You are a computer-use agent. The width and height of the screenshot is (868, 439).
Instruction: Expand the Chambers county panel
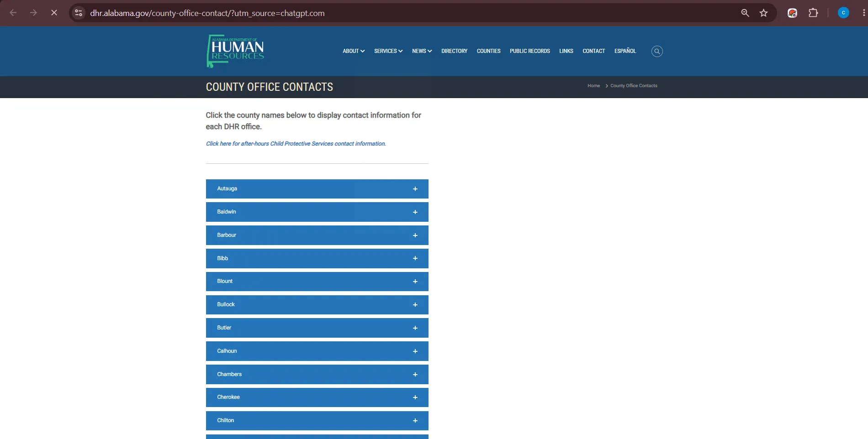click(x=317, y=374)
